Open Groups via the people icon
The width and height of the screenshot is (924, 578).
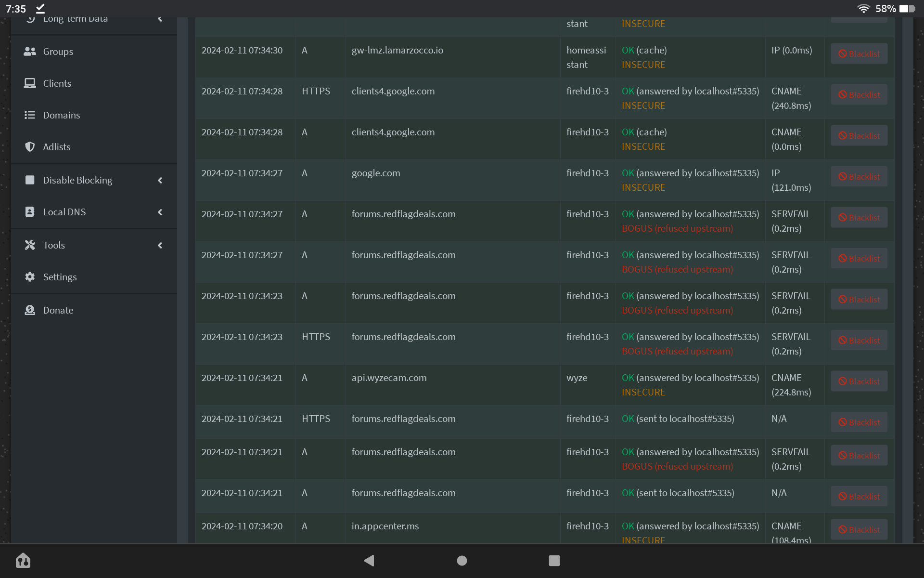(x=30, y=52)
